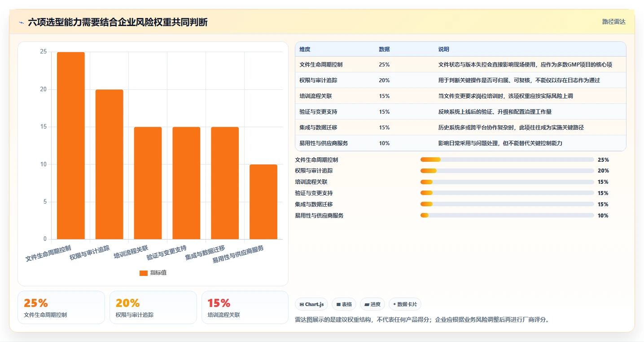The width and height of the screenshot is (644, 342).
Task: Toggle the 指标值 legend swatch
Action: 144,273
